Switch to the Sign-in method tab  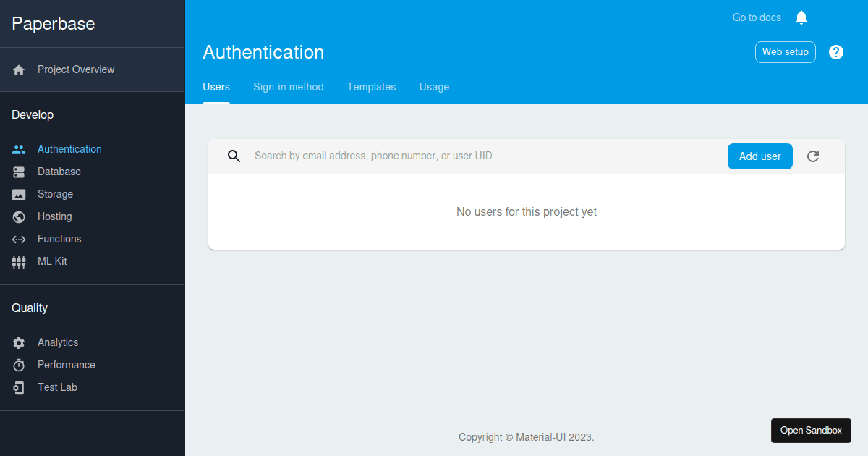click(288, 87)
